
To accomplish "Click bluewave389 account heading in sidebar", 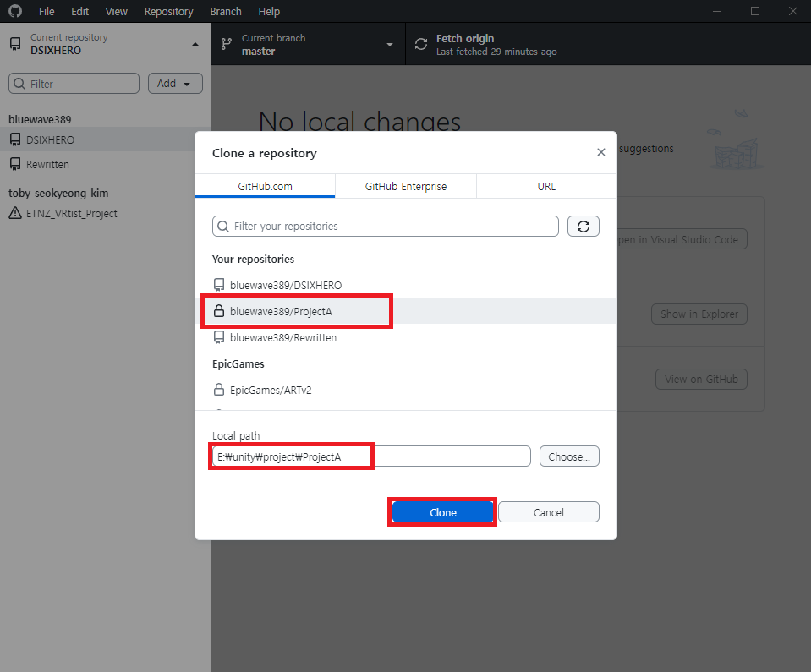I will pyautogui.click(x=40, y=119).
